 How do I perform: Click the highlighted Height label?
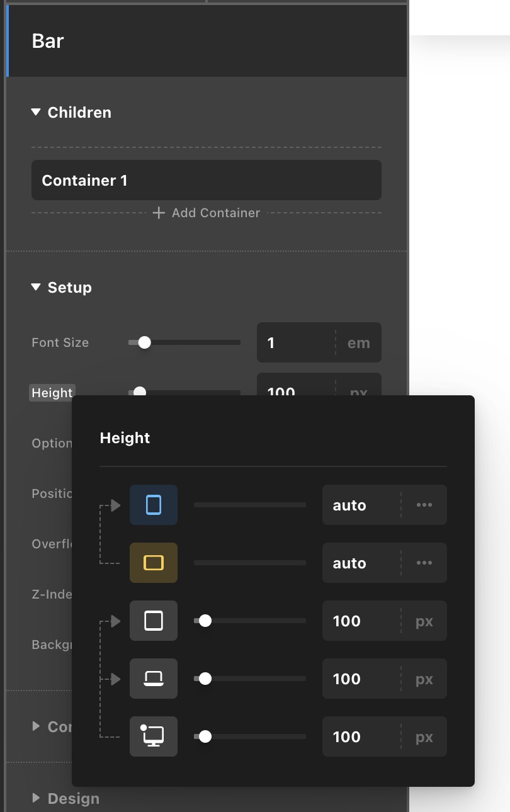pyautogui.click(x=52, y=393)
